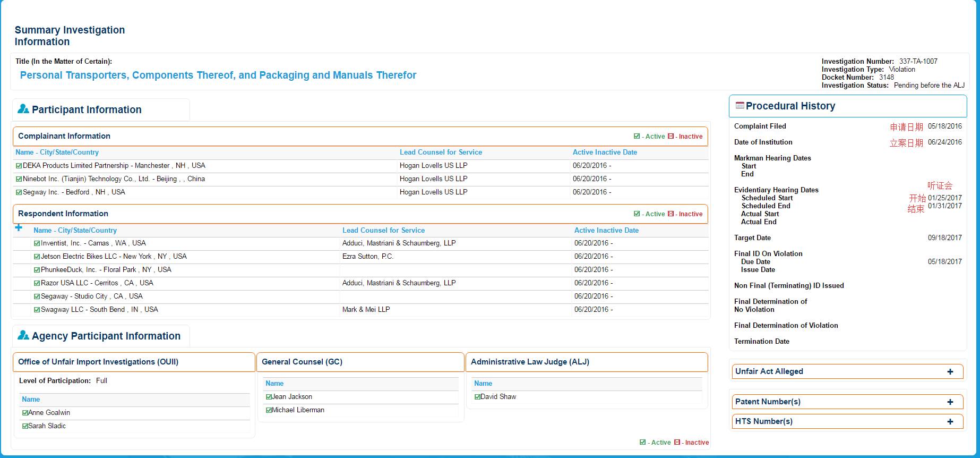Select the Administrative Law Judge (ALJ) header
Viewport: 980px width, 458px height.
(587, 362)
